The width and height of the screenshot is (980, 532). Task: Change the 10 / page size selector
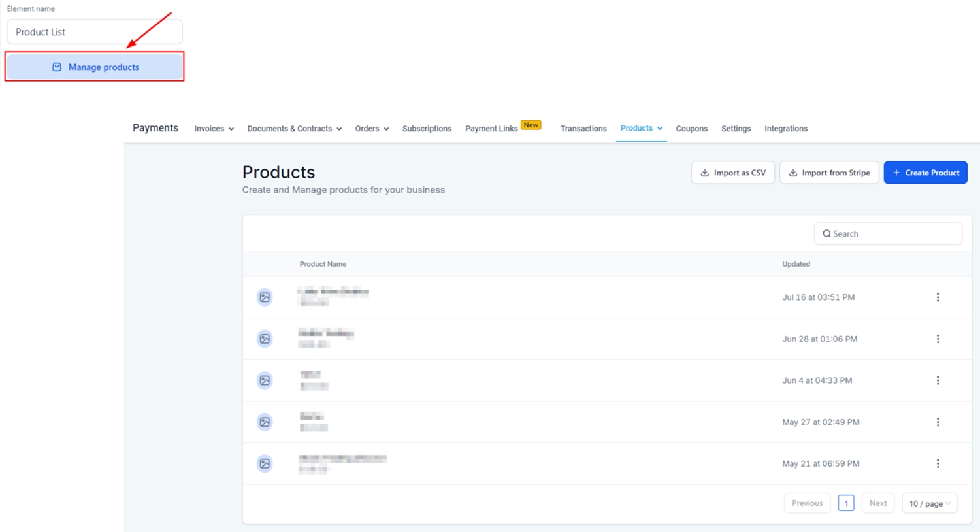(929, 503)
